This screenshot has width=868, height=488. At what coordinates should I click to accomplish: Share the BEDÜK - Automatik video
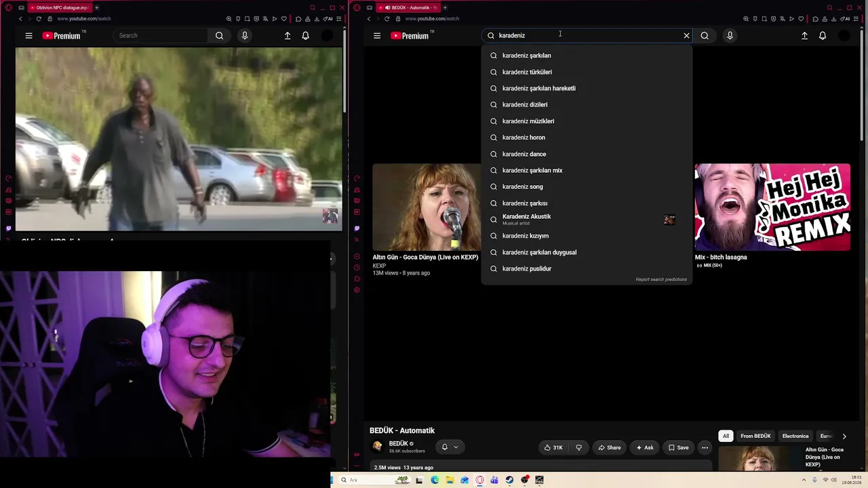pyautogui.click(x=609, y=447)
